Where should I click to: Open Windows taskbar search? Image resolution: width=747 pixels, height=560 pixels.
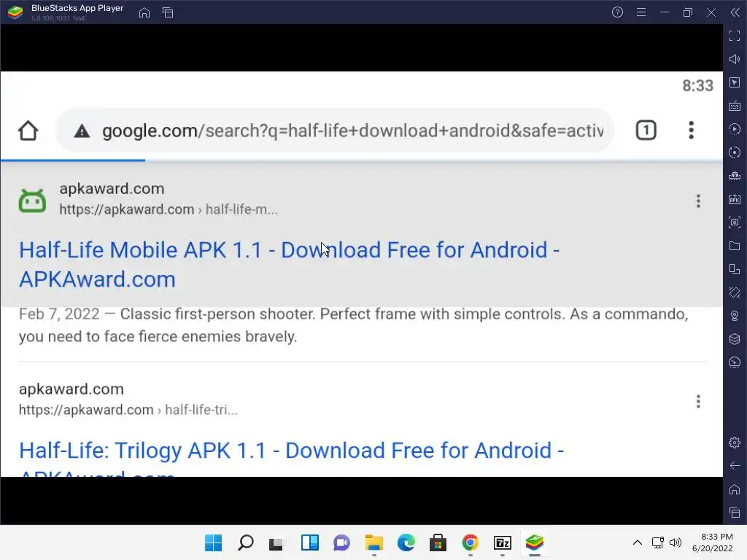pyautogui.click(x=245, y=542)
